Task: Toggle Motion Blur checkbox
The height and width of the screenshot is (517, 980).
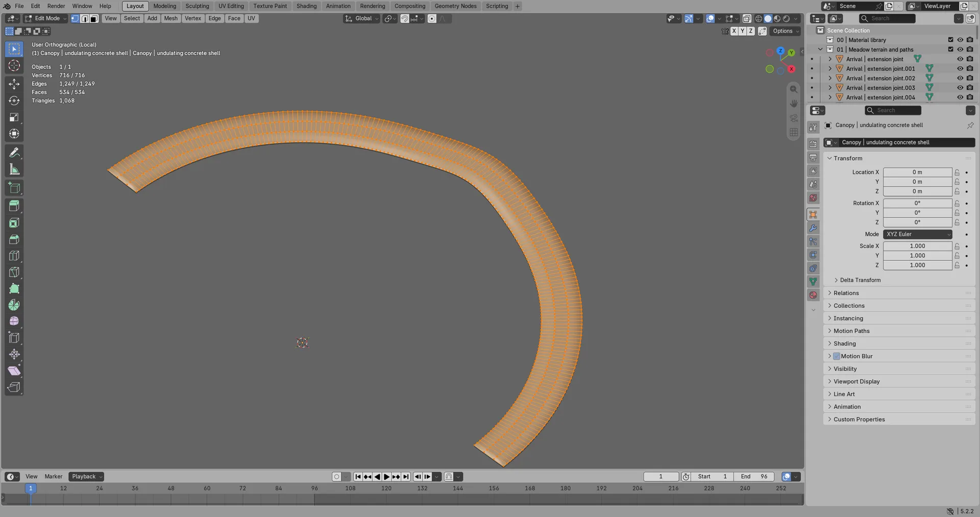Action: tap(837, 356)
